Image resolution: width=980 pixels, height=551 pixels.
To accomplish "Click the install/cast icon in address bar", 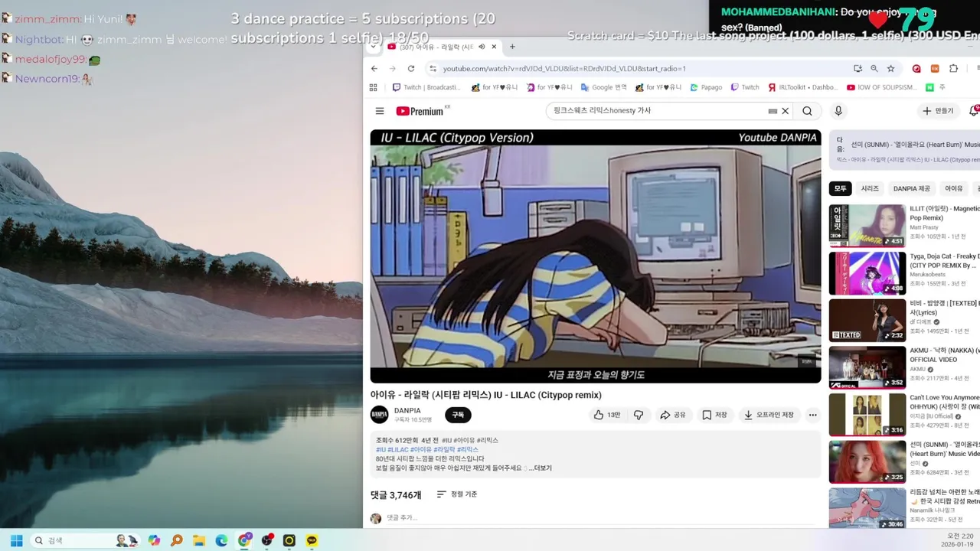I will tap(857, 68).
